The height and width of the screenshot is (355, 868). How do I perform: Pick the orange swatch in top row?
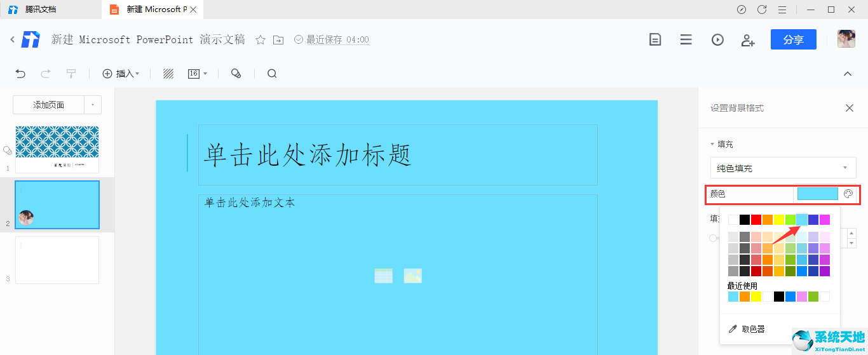tap(768, 220)
